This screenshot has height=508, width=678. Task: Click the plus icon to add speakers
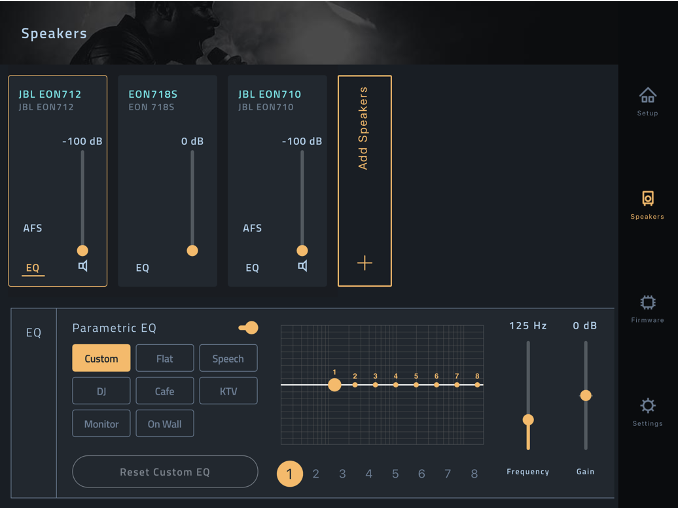(x=364, y=263)
